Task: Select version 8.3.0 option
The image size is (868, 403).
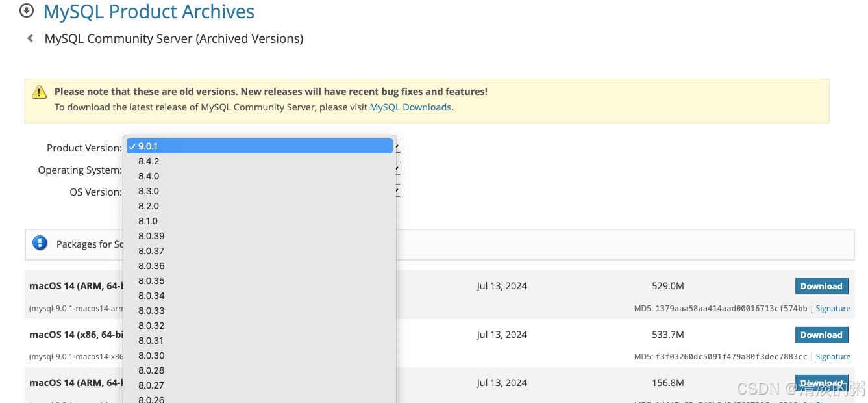Action: click(260, 191)
